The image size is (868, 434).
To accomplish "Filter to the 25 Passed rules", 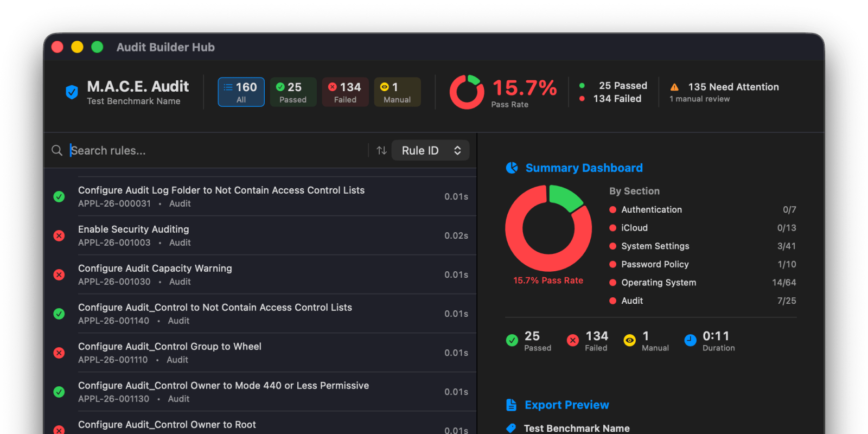I will tap(293, 92).
